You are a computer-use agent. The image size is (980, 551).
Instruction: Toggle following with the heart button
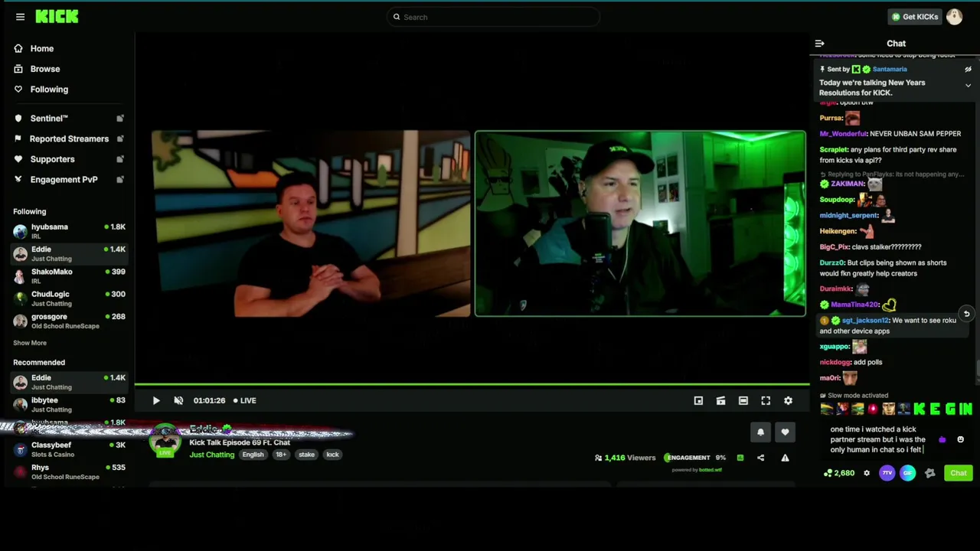pyautogui.click(x=785, y=432)
